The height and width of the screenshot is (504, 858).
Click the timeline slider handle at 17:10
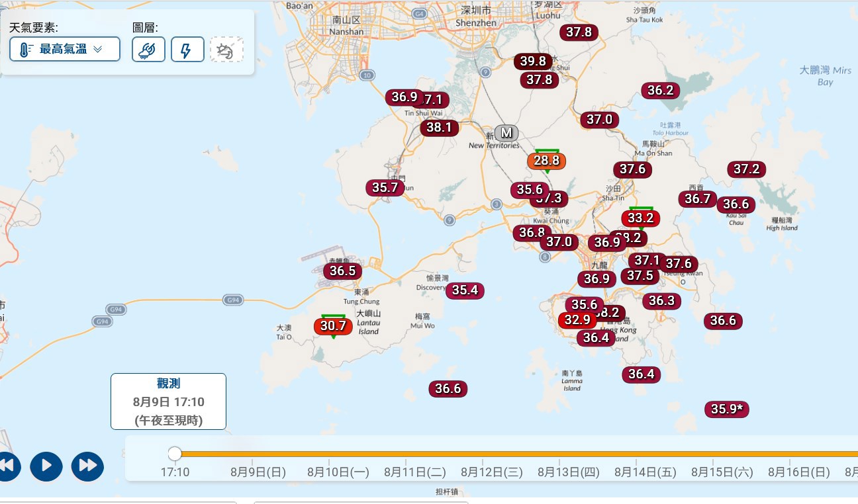175,453
